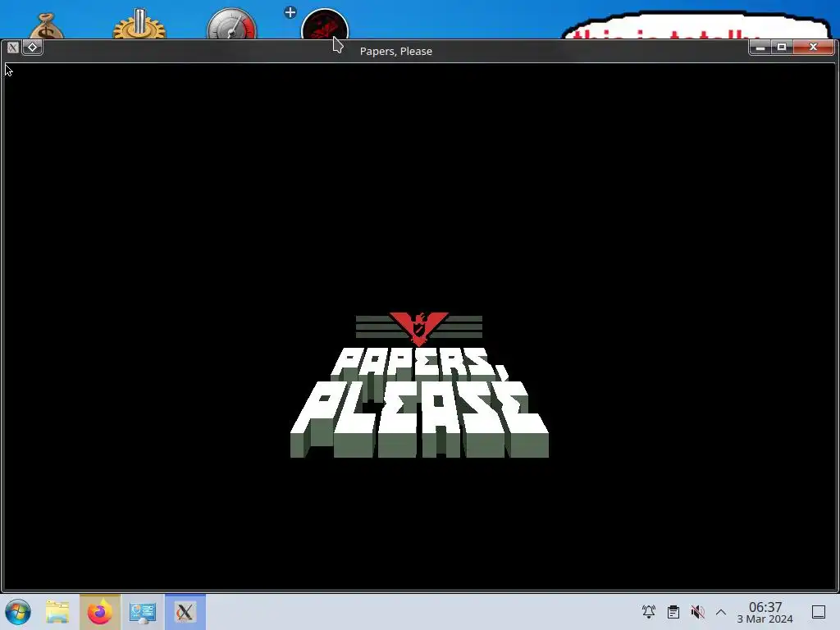
Task: Expand hidden system tray icons arrow
Action: point(721,612)
